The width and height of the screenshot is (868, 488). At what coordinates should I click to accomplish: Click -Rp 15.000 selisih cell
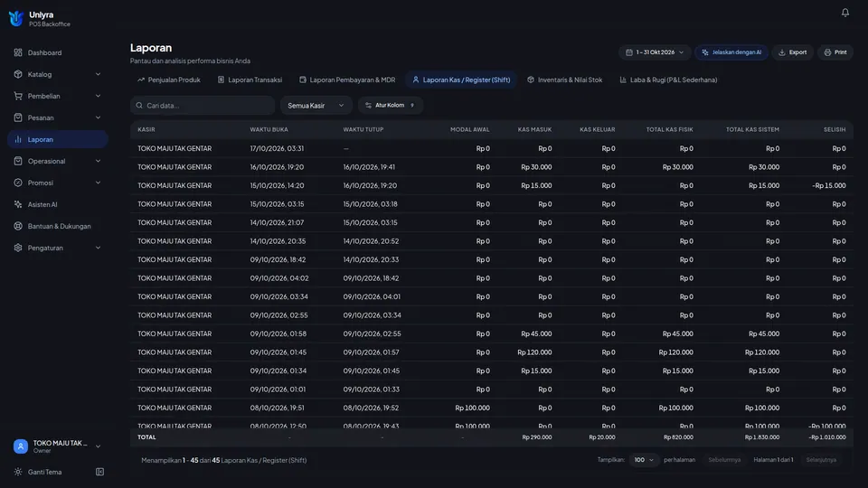click(829, 185)
